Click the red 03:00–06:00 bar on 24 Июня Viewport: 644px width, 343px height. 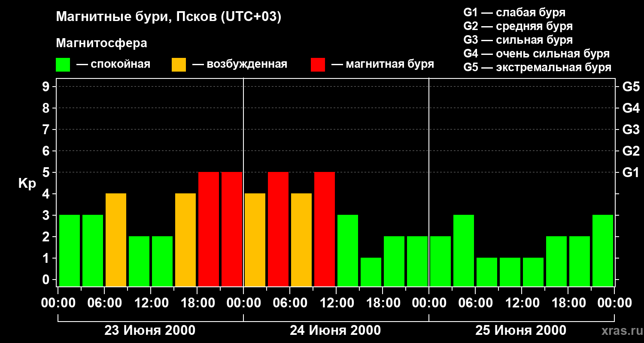click(278, 229)
